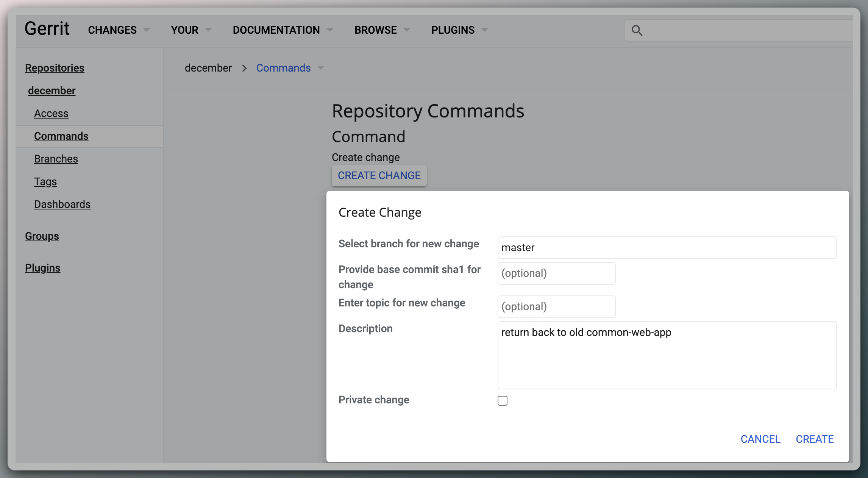
Task: Edit the branch field containing master
Action: tap(667, 248)
